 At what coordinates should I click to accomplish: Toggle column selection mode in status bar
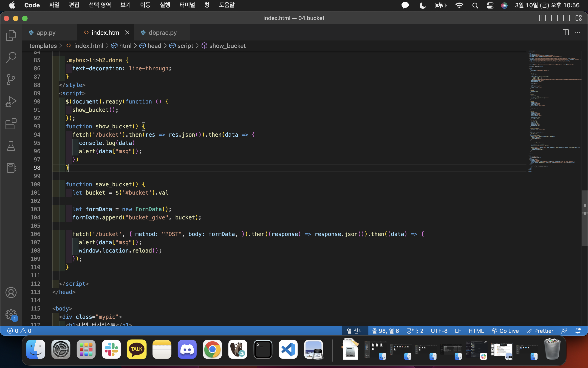(355, 331)
